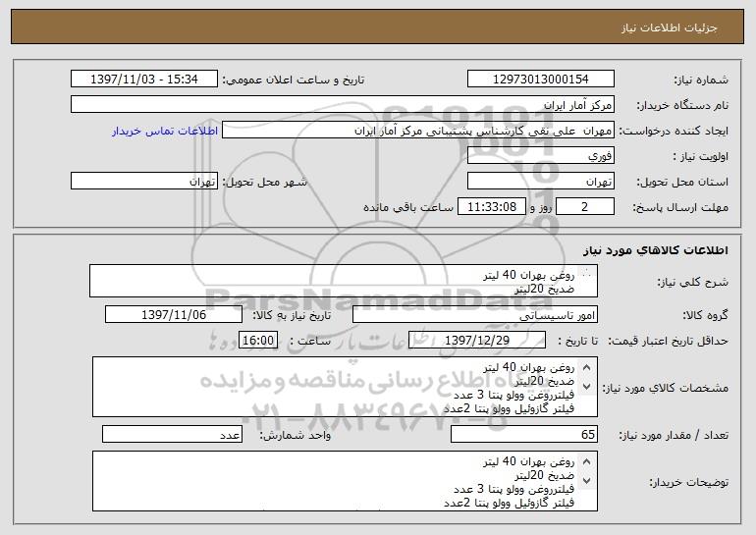The image size is (756, 535).
Task: Select the buyer organization field مرکز آمار ایران
Action: pos(343,105)
